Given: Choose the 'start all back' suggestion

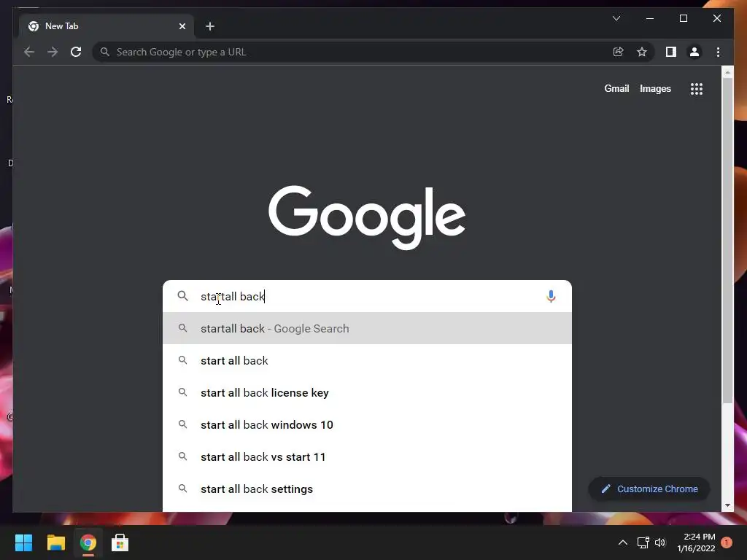Looking at the screenshot, I should 367,360.
